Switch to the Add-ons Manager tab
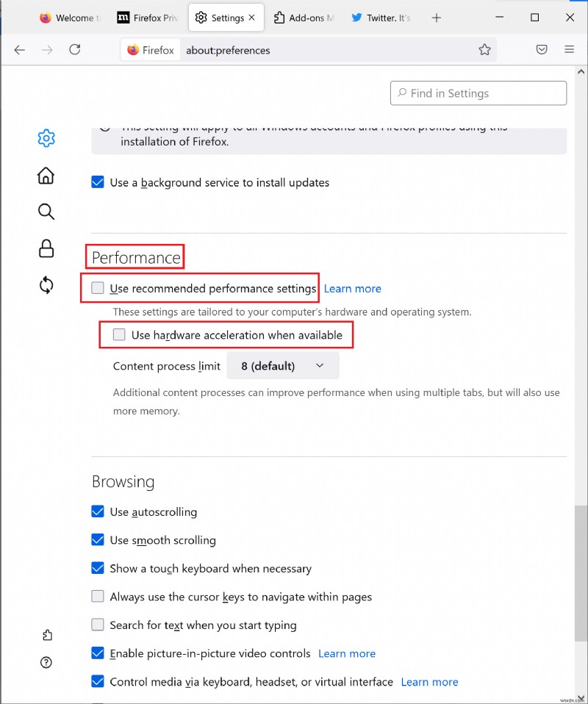Screen dimensions: 588x704 [303, 18]
